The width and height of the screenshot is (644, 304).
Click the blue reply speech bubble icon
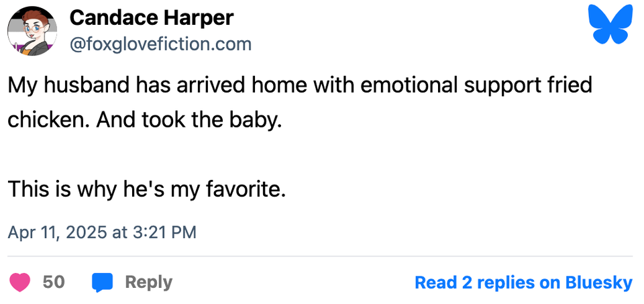tap(102, 282)
